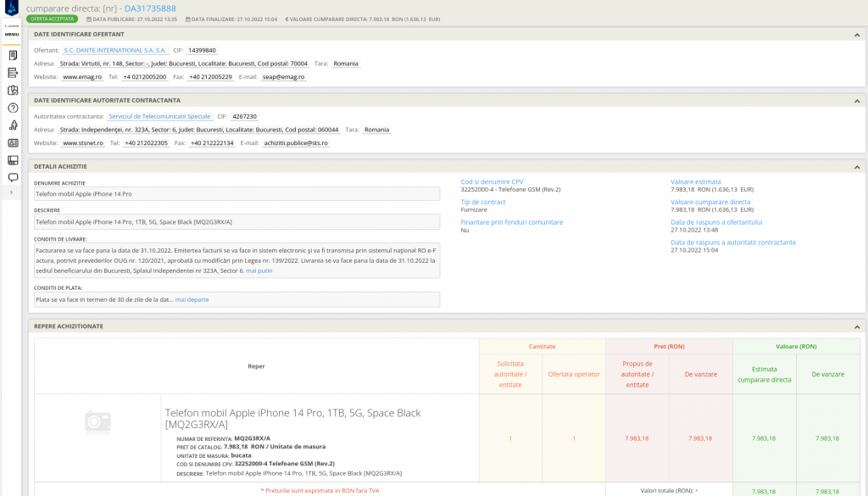Open the DA31735888 procedure link
This screenshot has height=496, width=868.
pyautogui.click(x=150, y=8)
